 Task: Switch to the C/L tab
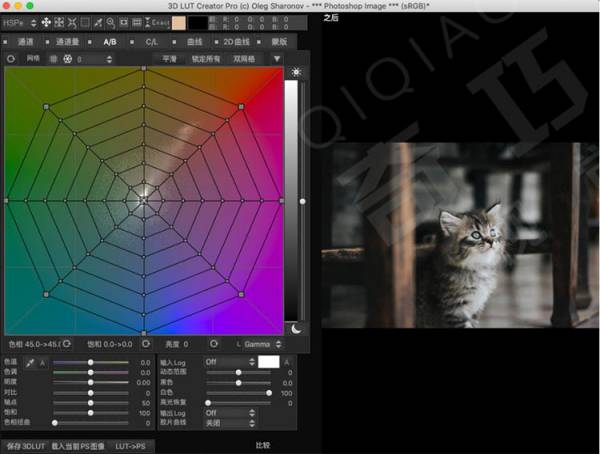[152, 42]
